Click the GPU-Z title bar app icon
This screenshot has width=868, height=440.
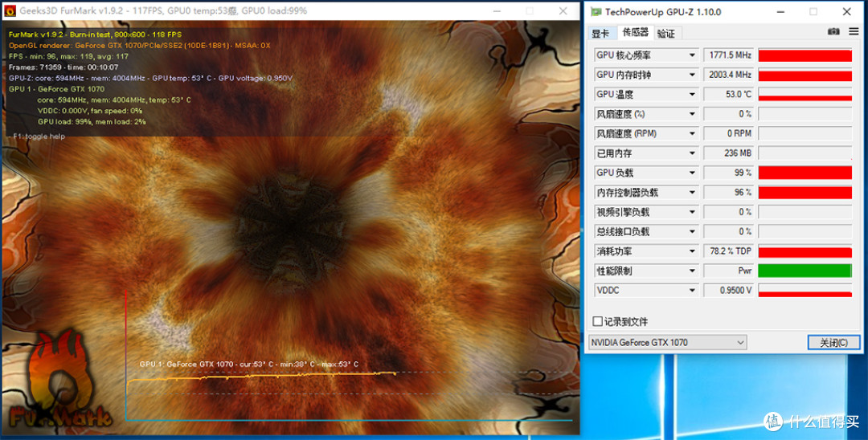(x=596, y=11)
